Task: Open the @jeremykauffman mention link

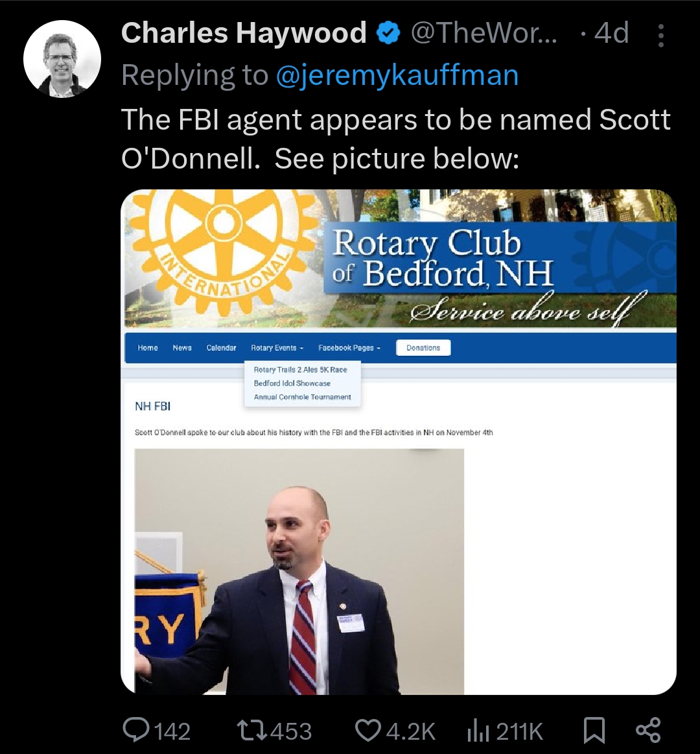Action: [397, 75]
